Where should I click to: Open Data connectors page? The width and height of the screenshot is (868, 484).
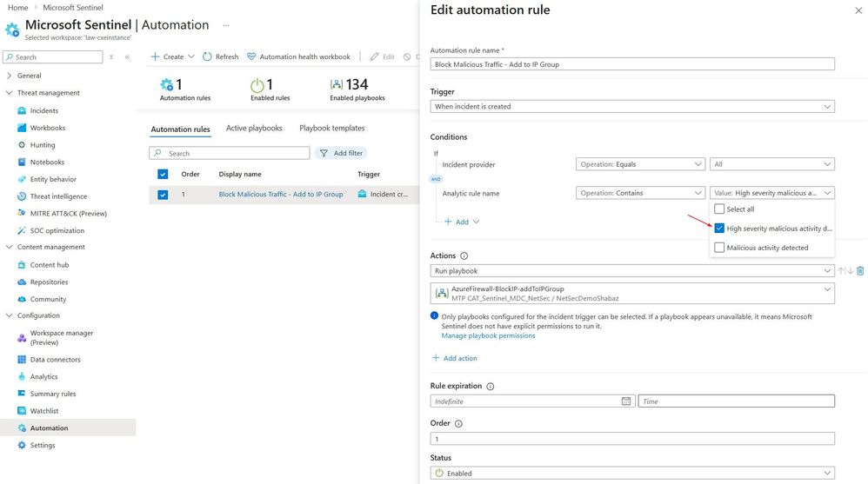pos(55,360)
